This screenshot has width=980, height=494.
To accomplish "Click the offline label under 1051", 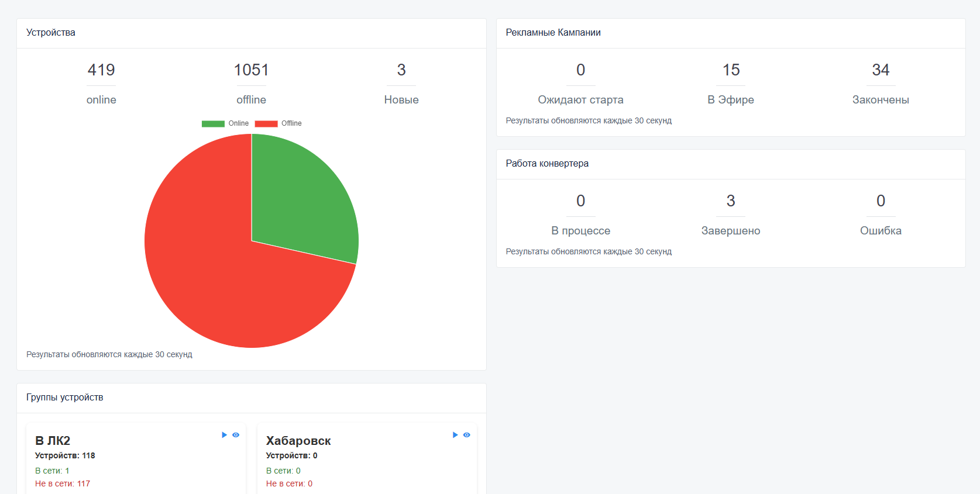I will click(x=252, y=100).
